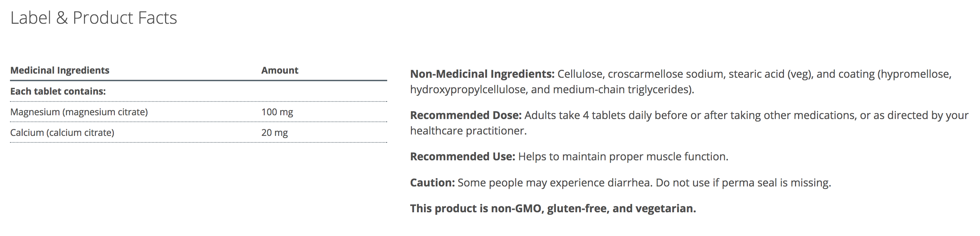Select the Calcium (calcium citrate) row
980x236 pixels.
point(62,133)
